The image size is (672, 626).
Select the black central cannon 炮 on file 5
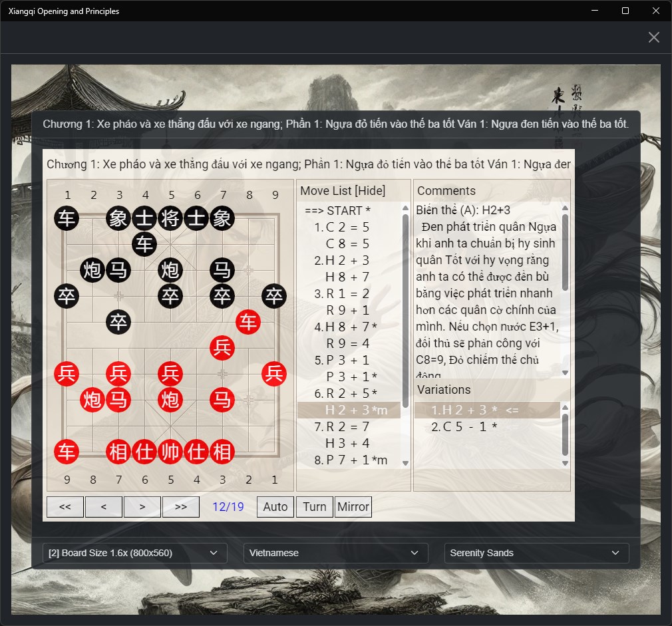point(170,270)
